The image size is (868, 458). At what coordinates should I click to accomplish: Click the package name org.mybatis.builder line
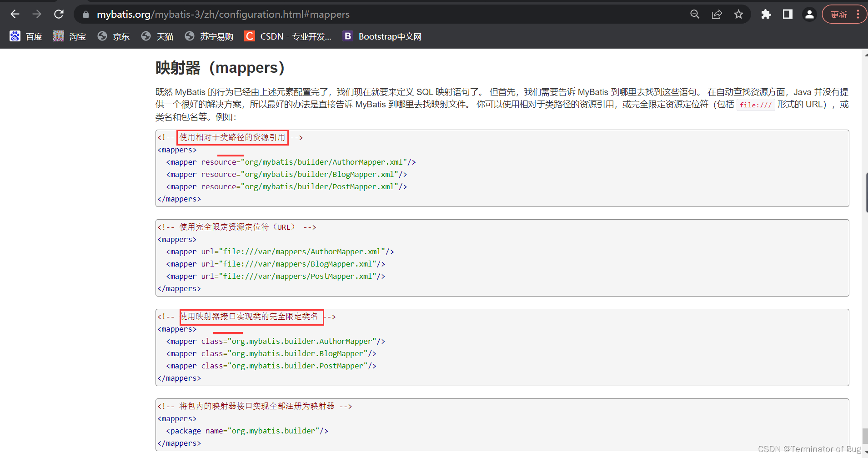[x=247, y=431]
